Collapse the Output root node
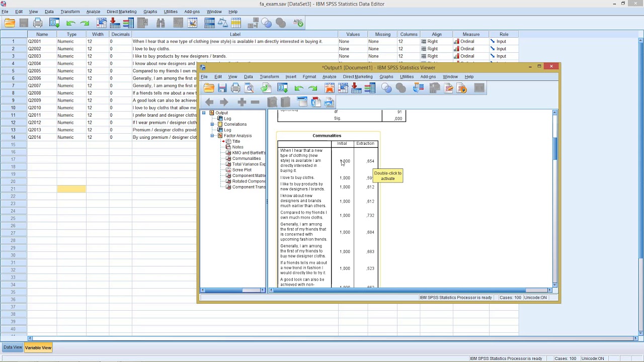The image size is (644, 362). [x=204, y=113]
